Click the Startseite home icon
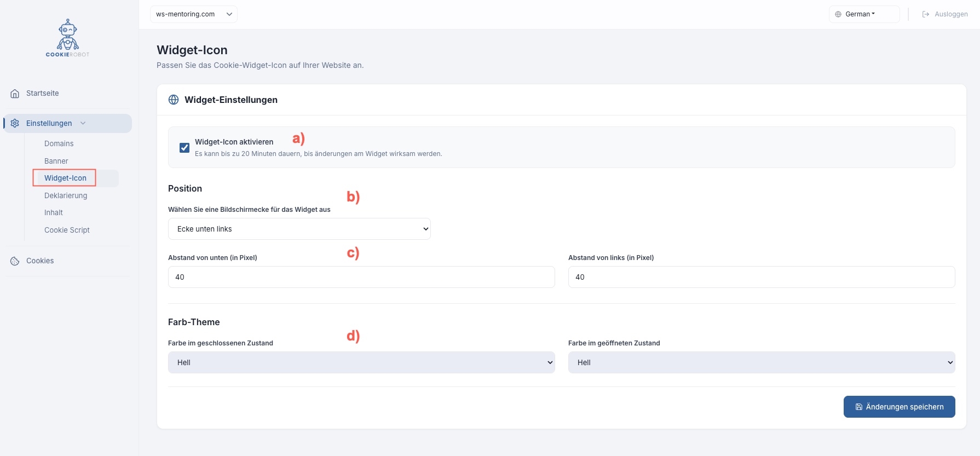 tap(15, 94)
